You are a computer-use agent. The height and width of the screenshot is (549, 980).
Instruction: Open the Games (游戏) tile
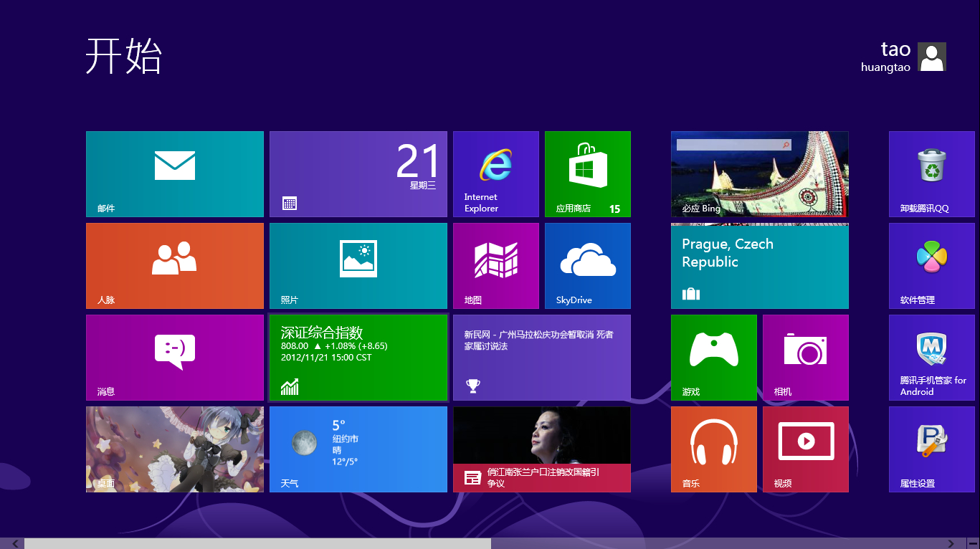[x=714, y=358]
